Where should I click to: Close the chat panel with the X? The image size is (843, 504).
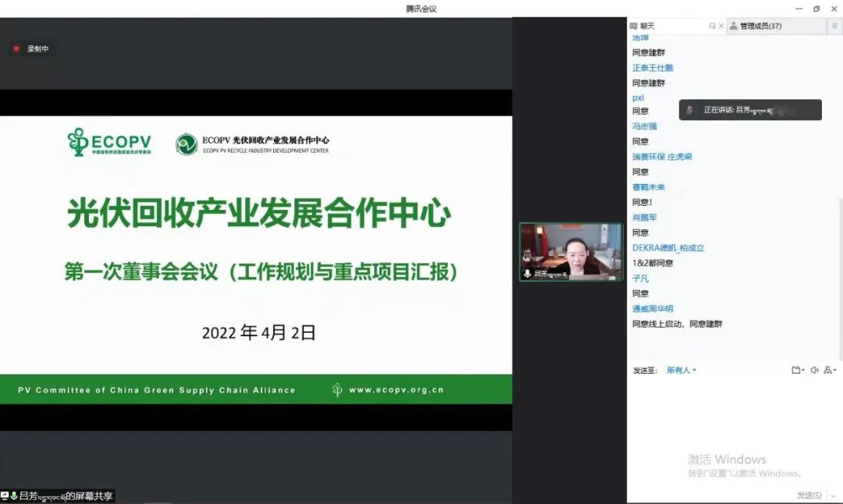tap(721, 26)
